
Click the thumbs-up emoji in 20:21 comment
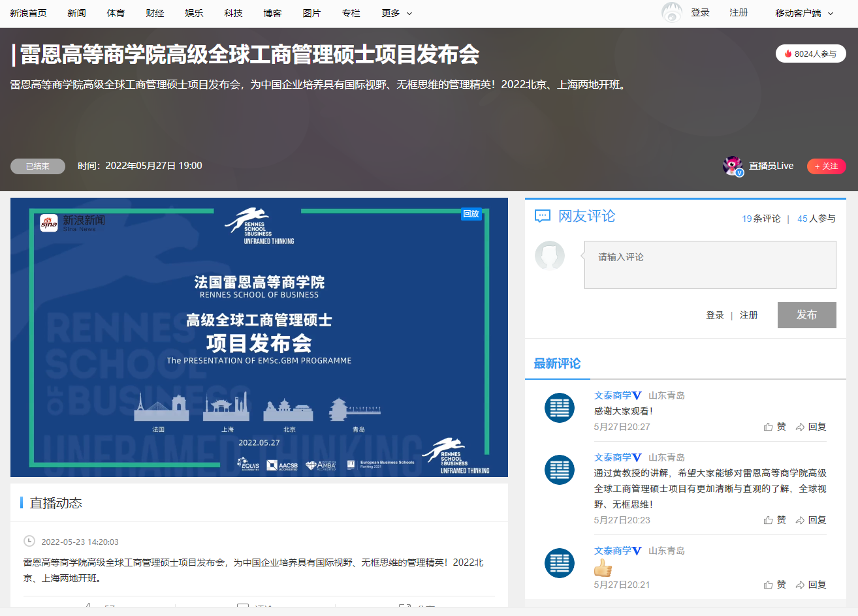click(x=603, y=568)
